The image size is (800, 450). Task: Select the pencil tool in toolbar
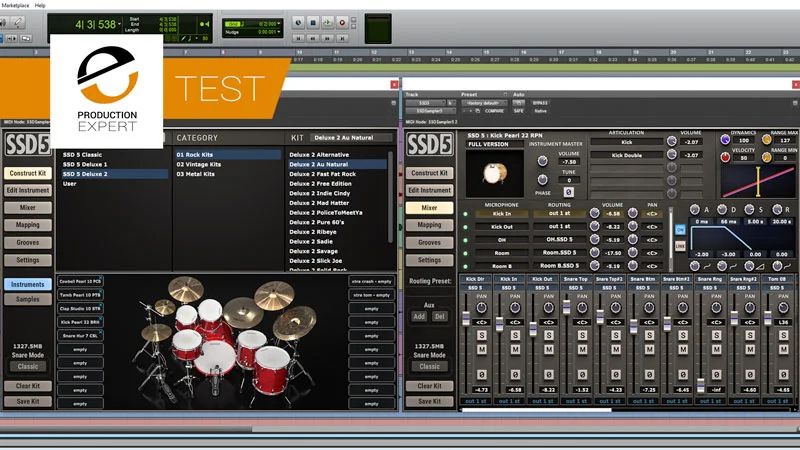point(18,22)
